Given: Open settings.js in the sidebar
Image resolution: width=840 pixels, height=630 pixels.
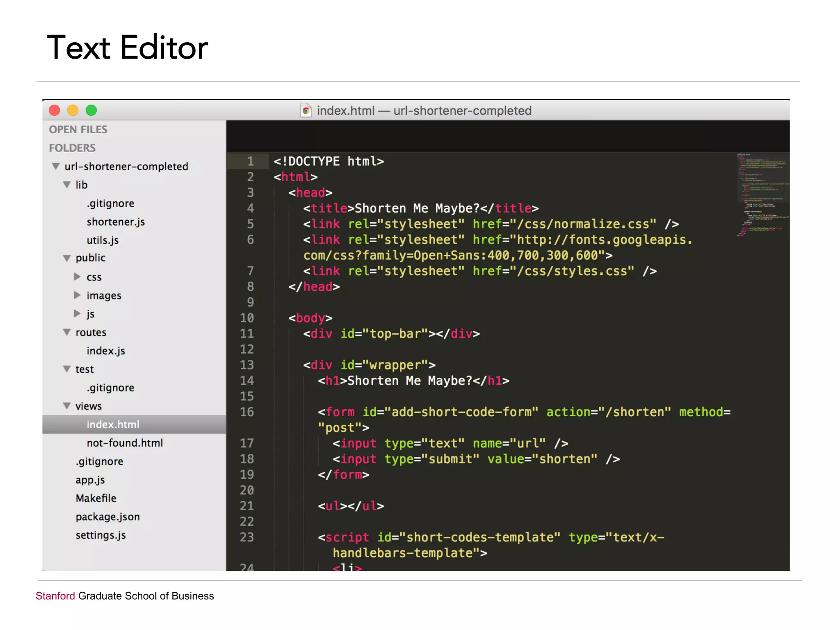Looking at the screenshot, I should (x=100, y=535).
